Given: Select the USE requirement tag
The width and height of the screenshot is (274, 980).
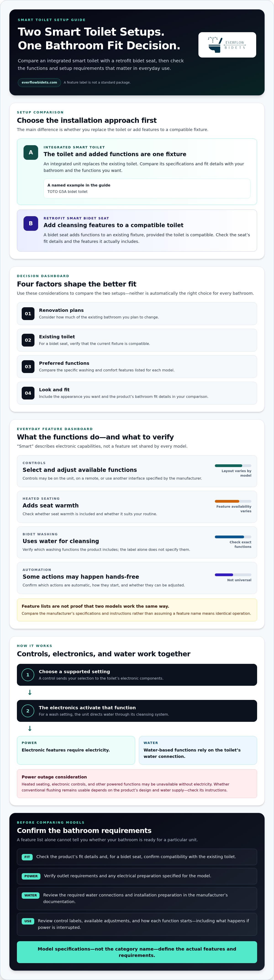Looking at the screenshot, I should (28, 921).
